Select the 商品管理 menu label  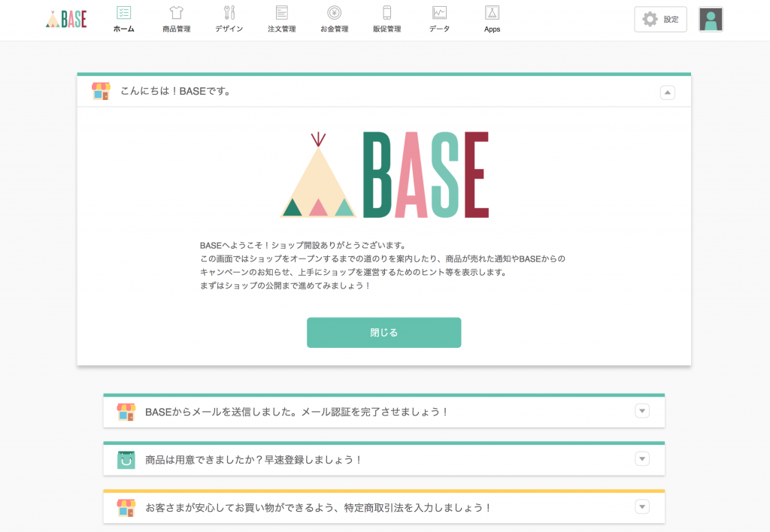pos(176,29)
